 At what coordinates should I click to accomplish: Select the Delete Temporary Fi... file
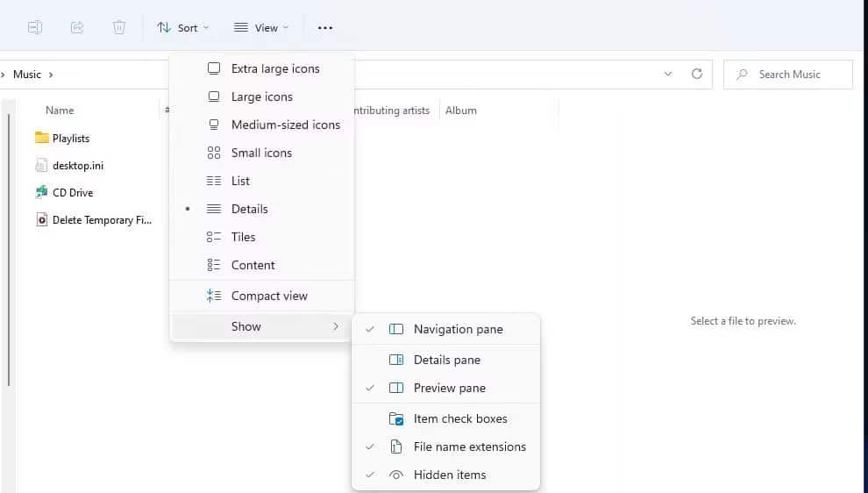pos(102,220)
